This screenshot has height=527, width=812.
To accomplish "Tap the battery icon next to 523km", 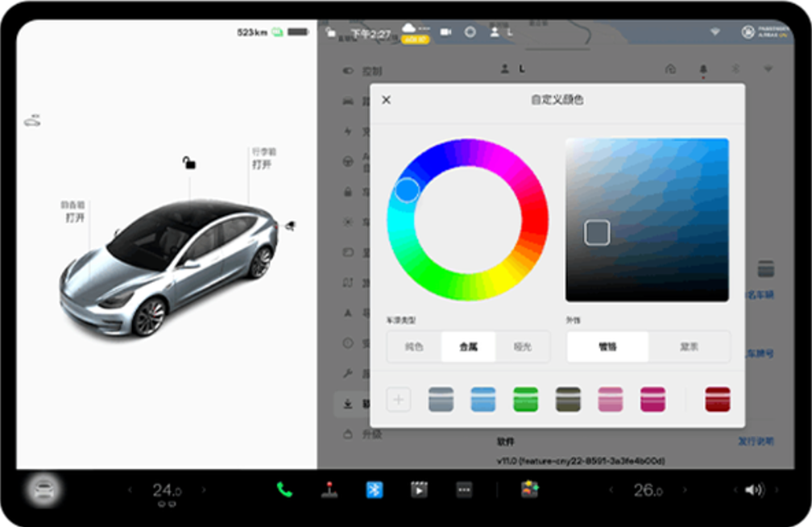I will [298, 32].
